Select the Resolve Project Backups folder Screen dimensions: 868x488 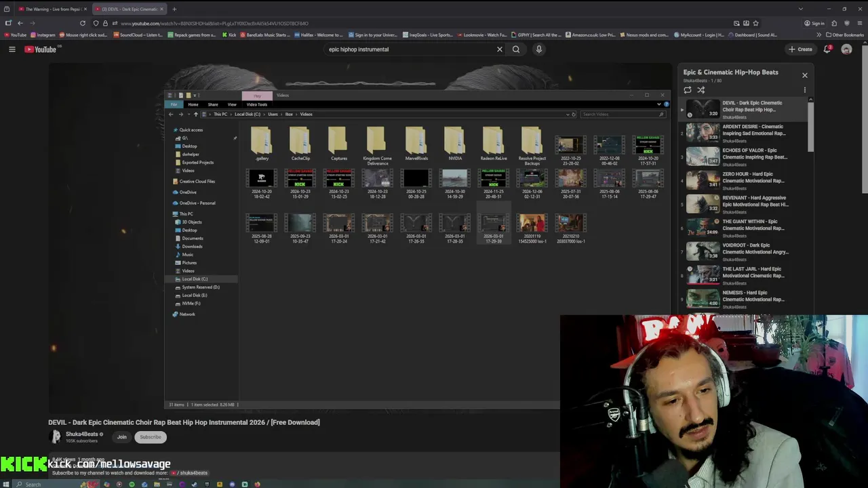pos(532,146)
